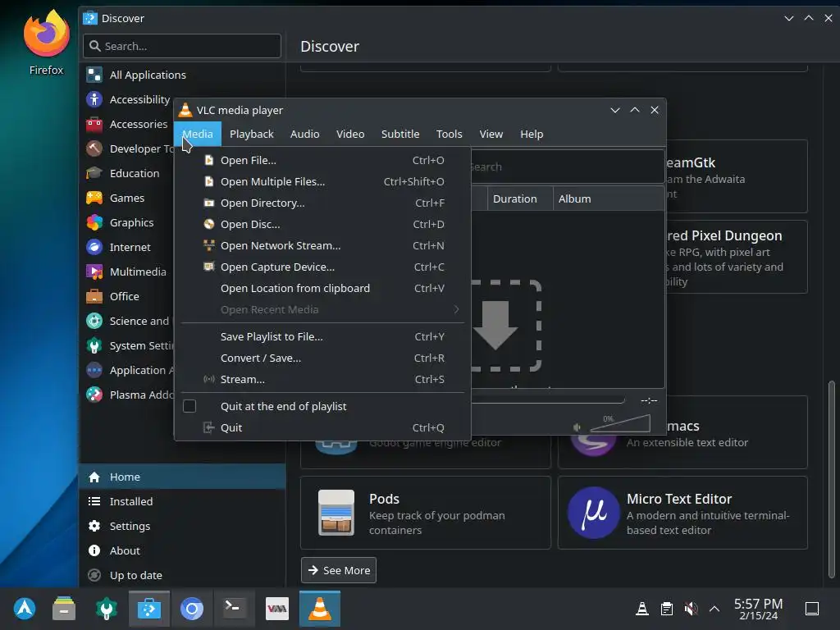Select Open Disc... menu entry
The height and width of the screenshot is (630, 840).
[x=323, y=225]
